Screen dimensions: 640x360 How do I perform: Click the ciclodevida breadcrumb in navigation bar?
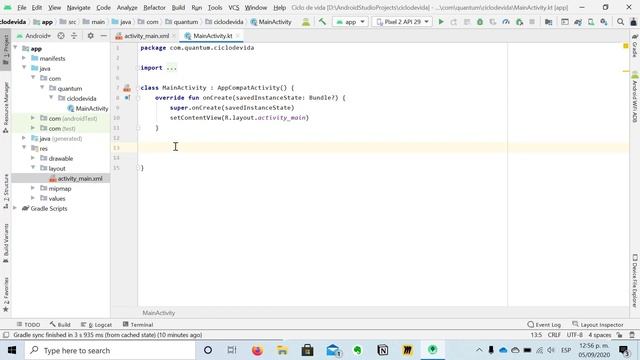pos(224,22)
